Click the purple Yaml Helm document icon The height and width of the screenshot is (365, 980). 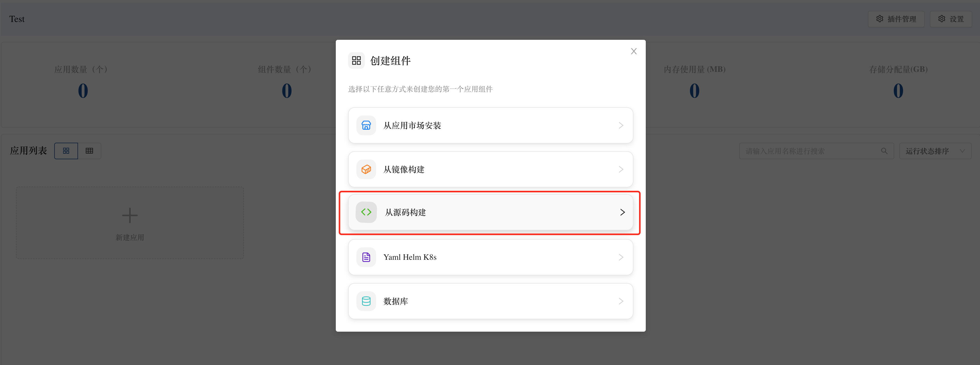click(366, 257)
